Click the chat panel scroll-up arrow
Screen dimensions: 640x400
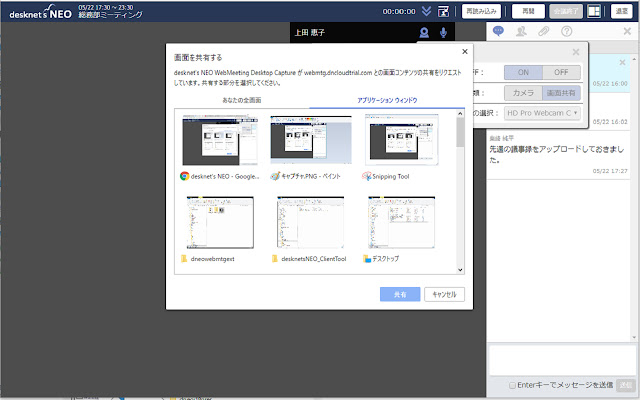(x=635, y=60)
